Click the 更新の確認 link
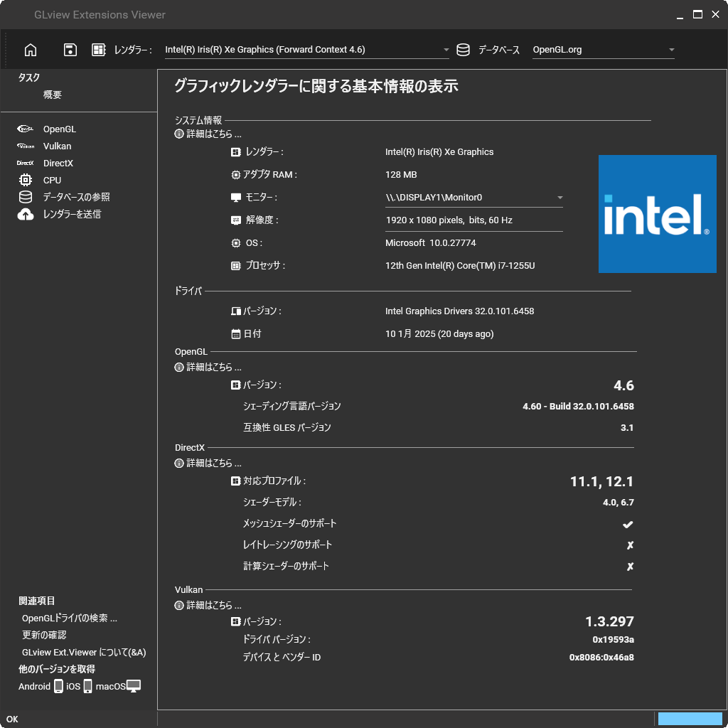This screenshot has width=728, height=728. coord(44,635)
